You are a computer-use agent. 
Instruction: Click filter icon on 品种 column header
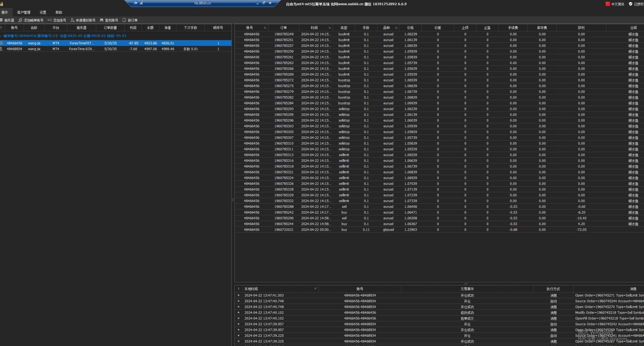pyautogui.click(x=396, y=28)
